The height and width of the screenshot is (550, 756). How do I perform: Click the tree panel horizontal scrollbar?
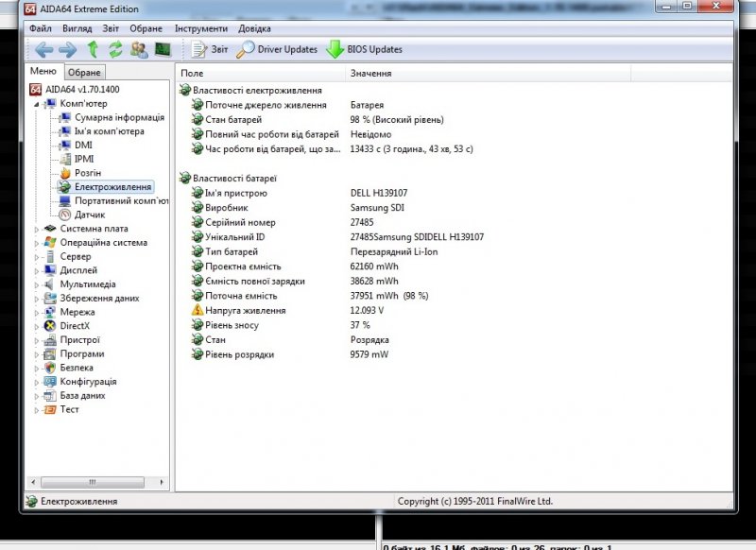pyautogui.click(x=92, y=480)
